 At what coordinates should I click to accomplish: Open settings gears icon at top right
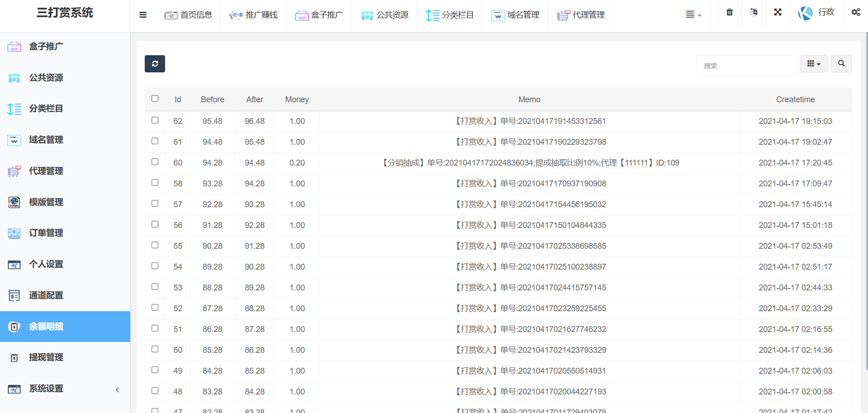click(855, 12)
